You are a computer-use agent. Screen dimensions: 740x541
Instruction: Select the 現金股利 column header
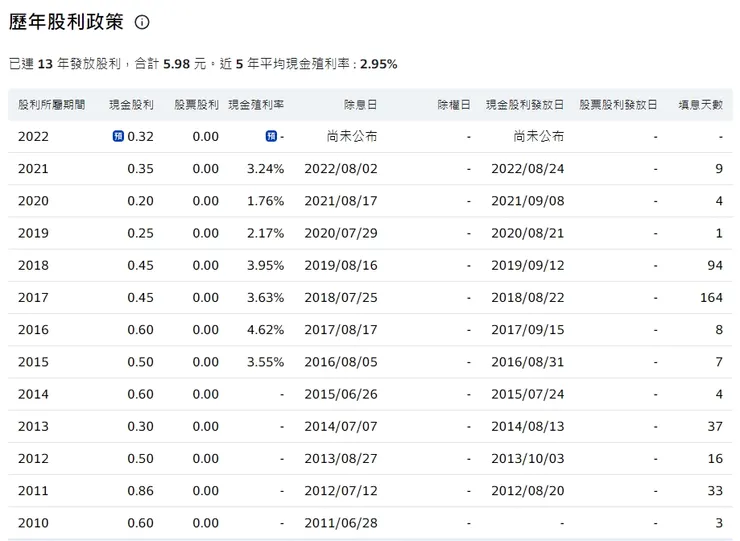coord(131,104)
